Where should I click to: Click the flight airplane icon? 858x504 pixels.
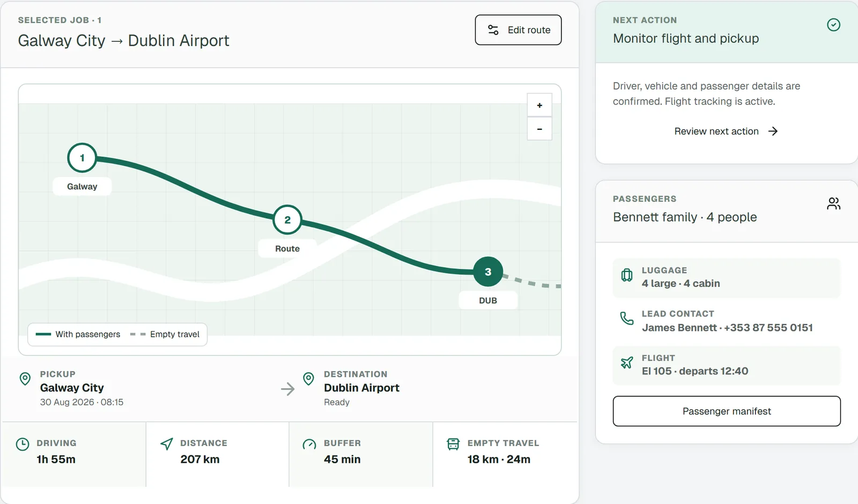click(627, 362)
